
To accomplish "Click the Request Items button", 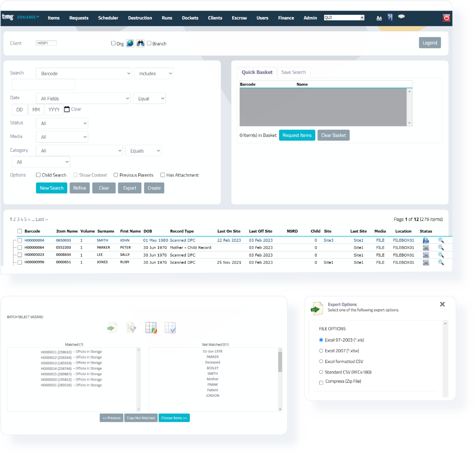I will pyautogui.click(x=297, y=135).
